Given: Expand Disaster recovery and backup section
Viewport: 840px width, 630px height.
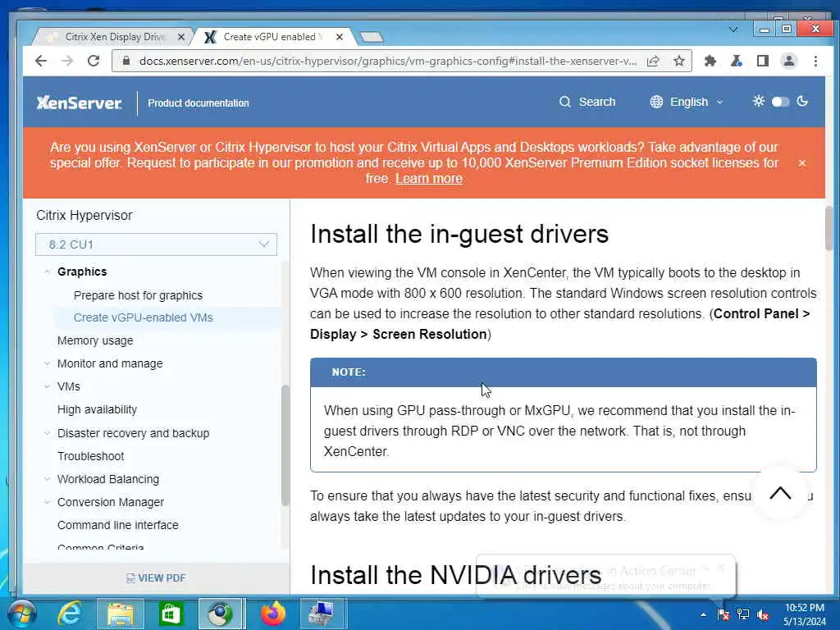Looking at the screenshot, I should (47, 433).
